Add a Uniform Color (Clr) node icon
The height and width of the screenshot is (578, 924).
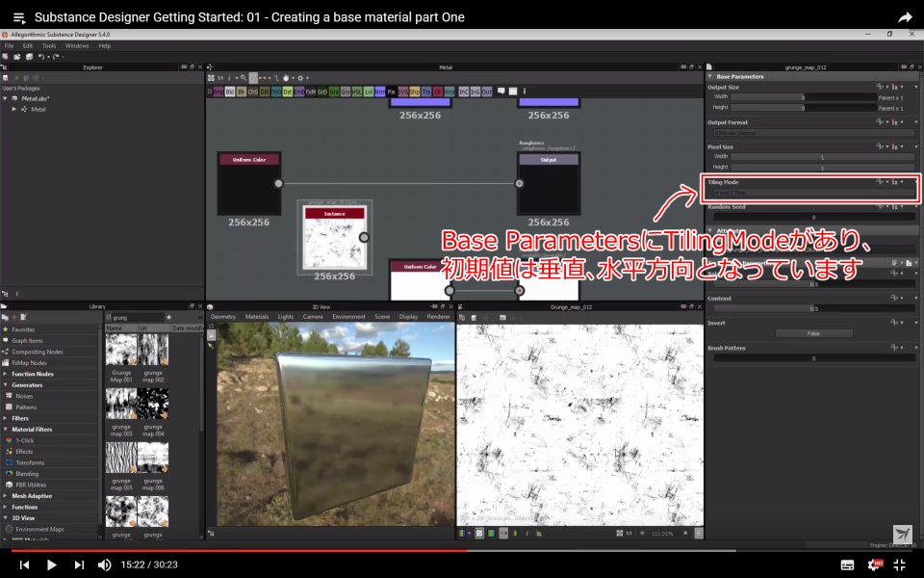[438, 92]
